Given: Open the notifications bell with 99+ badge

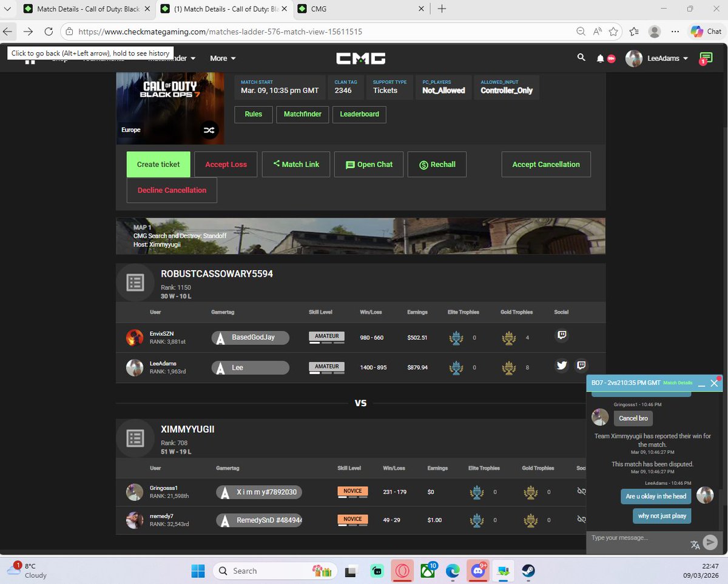Looking at the screenshot, I should (x=602, y=58).
